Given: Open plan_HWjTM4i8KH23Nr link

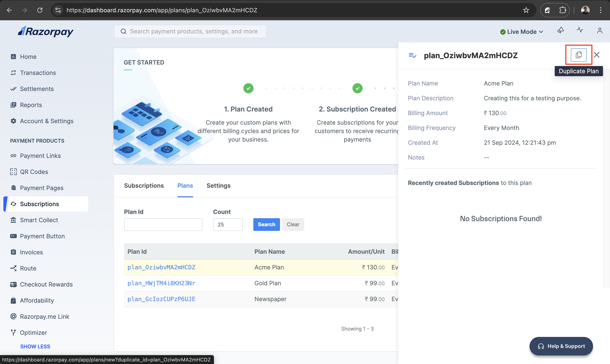Looking at the screenshot, I should 161,283.
